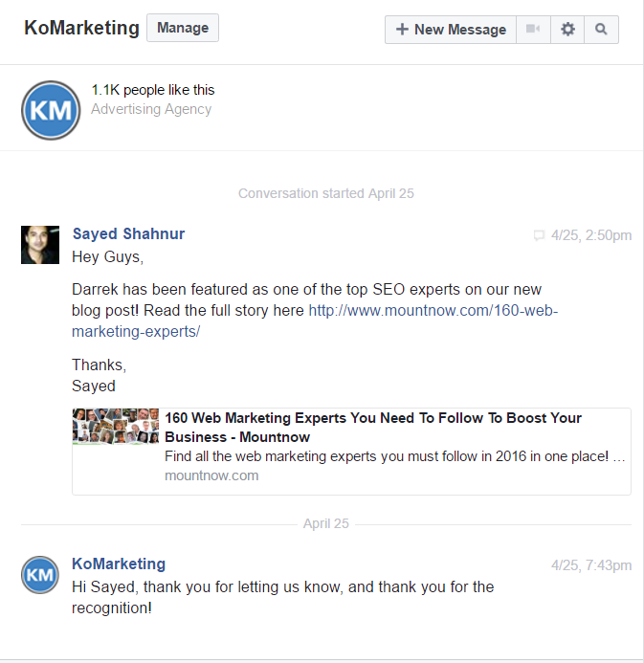Click the KoMarketing sender name in reply

119,564
